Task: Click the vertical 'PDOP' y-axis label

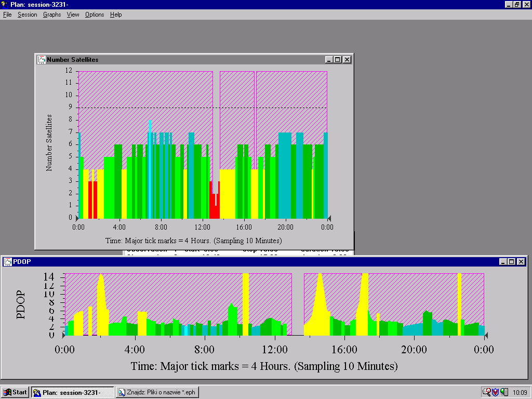Action: (21, 304)
